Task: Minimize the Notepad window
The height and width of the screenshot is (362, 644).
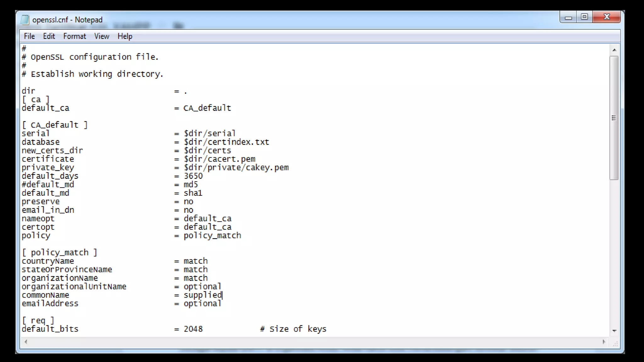Action: pos(568,17)
